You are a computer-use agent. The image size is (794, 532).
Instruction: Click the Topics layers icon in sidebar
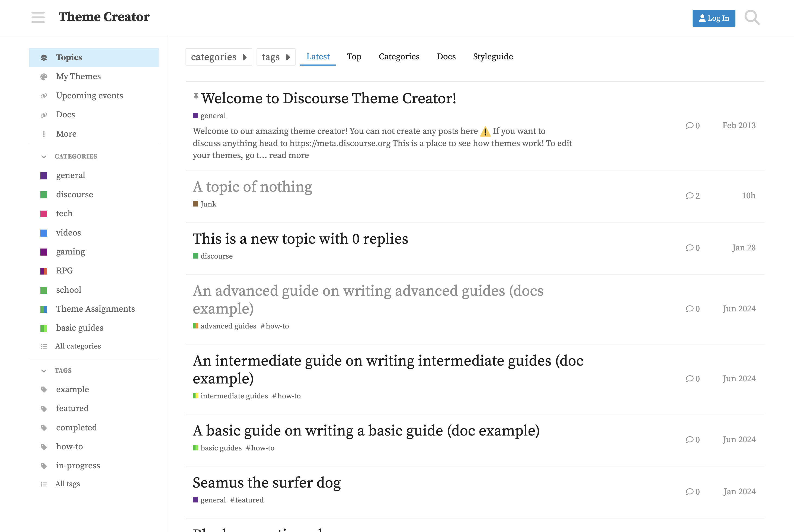tap(44, 58)
